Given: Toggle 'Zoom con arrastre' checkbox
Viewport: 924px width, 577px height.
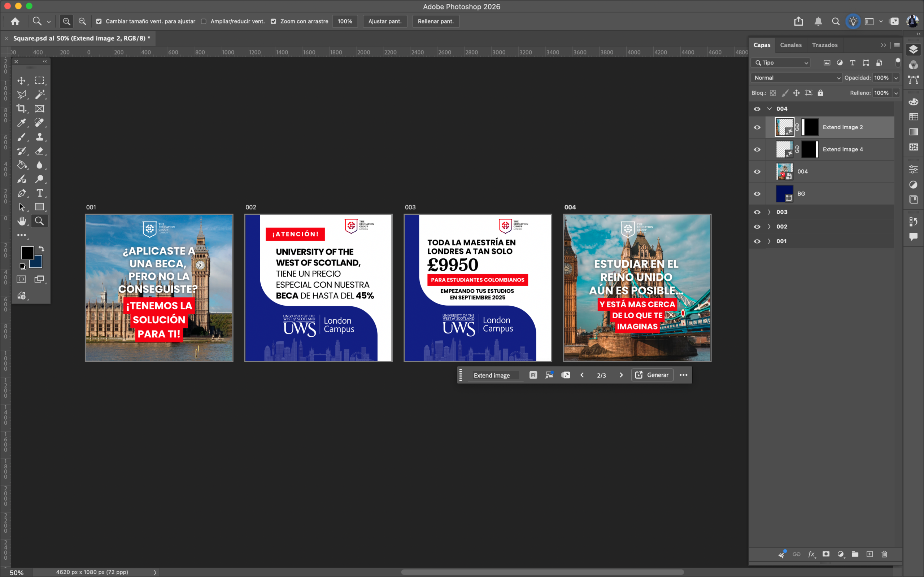Looking at the screenshot, I should point(273,21).
